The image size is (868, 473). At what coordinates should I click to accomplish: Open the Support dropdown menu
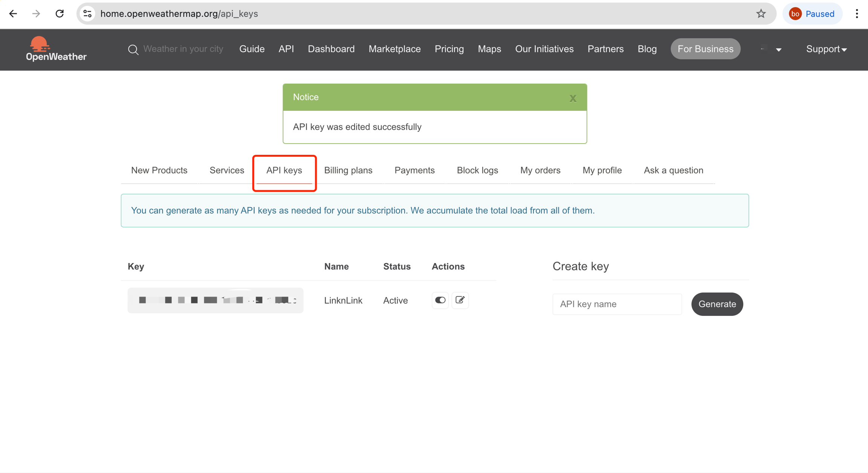pyautogui.click(x=826, y=49)
